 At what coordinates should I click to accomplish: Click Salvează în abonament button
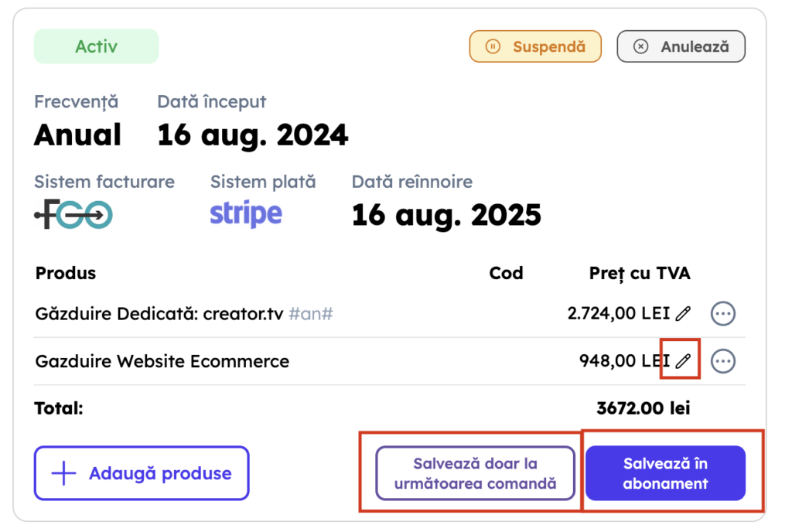[x=665, y=473]
